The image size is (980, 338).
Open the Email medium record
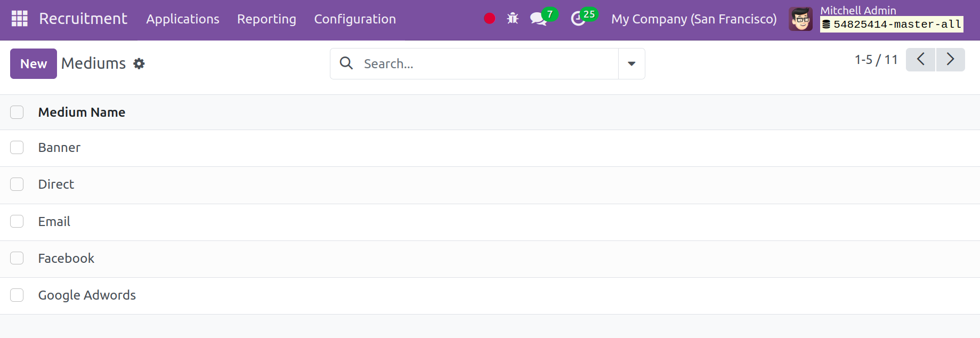54,221
